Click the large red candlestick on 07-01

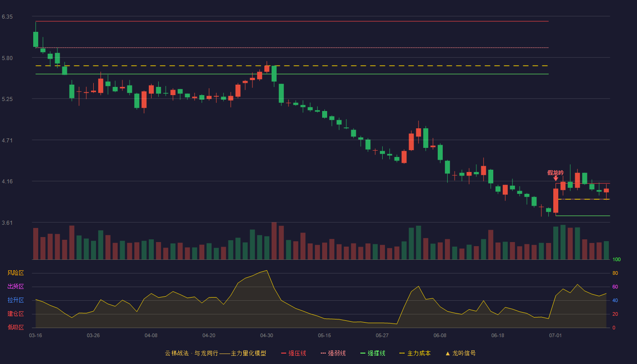(x=556, y=200)
